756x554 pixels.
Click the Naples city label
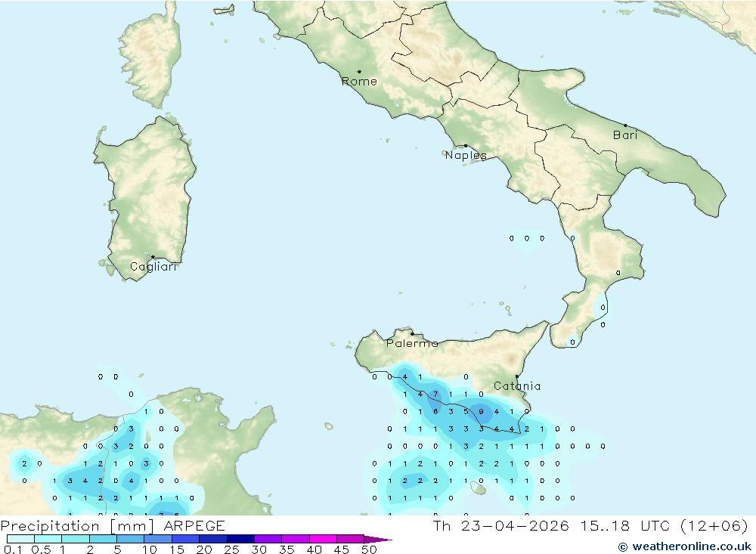pyautogui.click(x=466, y=155)
